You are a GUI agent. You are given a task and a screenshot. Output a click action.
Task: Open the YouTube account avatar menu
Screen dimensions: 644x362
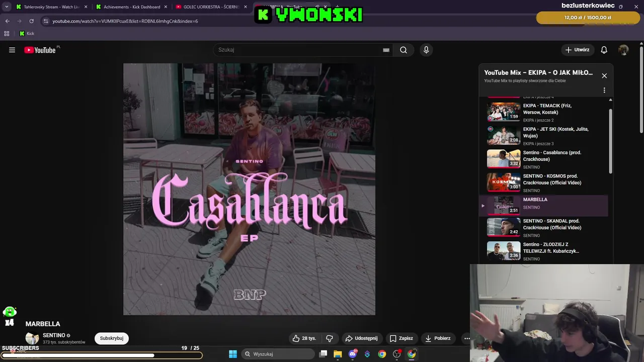click(623, 50)
